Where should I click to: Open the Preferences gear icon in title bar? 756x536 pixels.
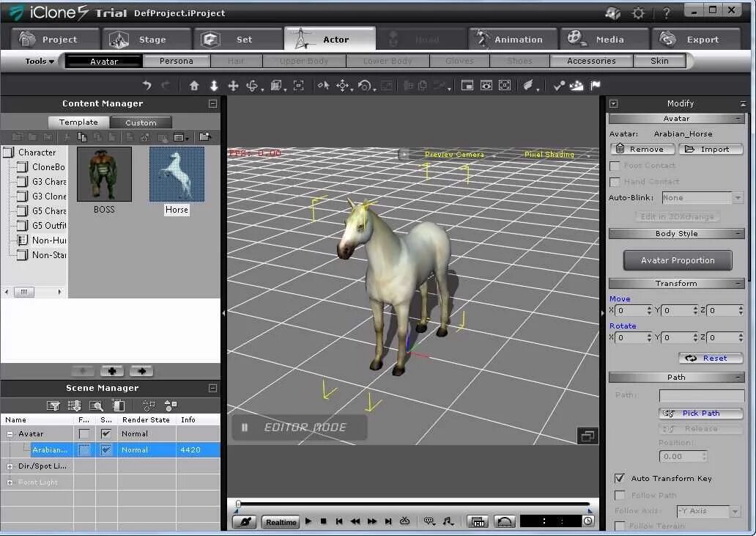(638, 13)
